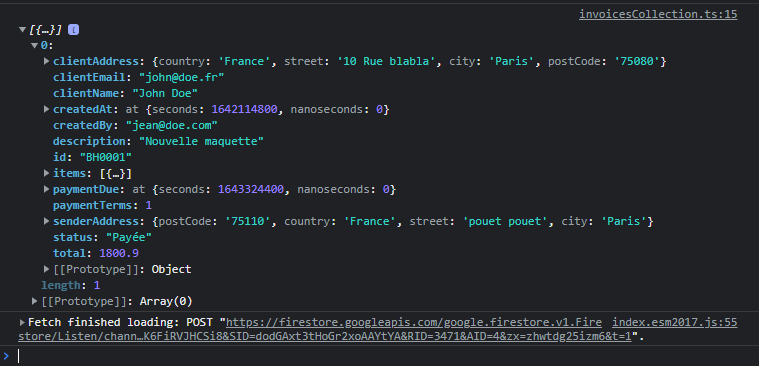This screenshot has height=366, width=759.
Task: Click the paymentTerms value 1
Action: point(149,205)
